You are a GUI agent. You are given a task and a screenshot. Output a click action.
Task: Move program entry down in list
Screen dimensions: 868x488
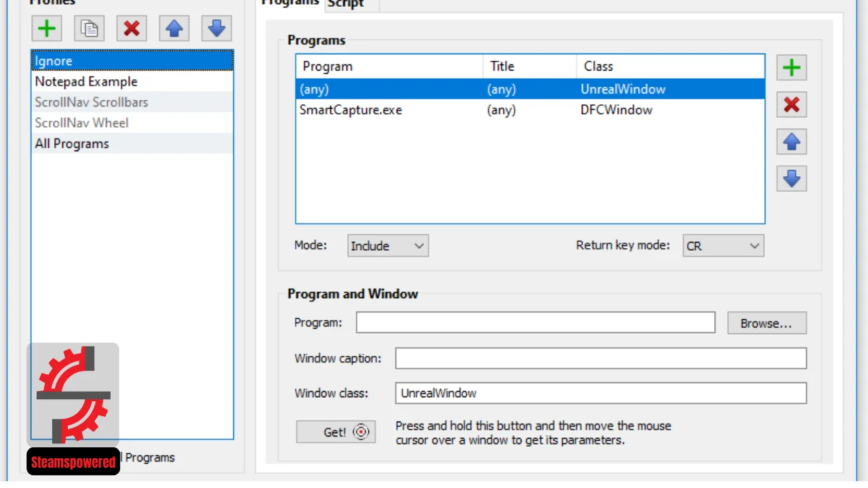(x=791, y=178)
